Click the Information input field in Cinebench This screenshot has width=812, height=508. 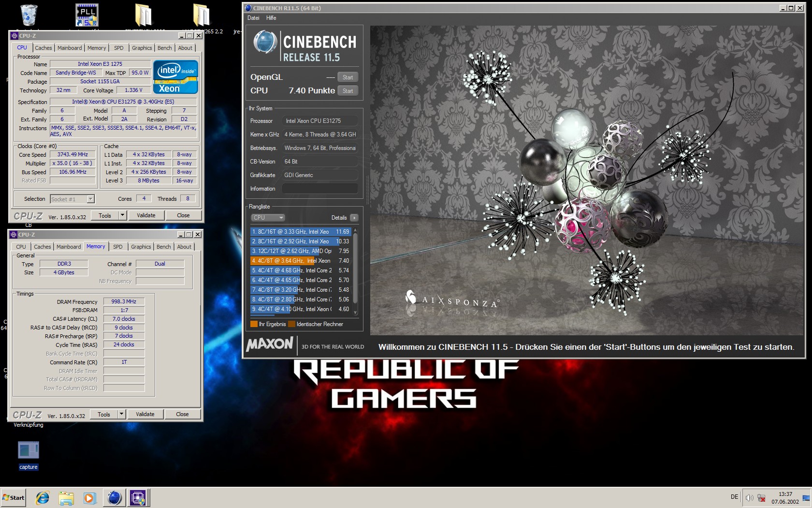pyautogui.click(x=320, y=189)
